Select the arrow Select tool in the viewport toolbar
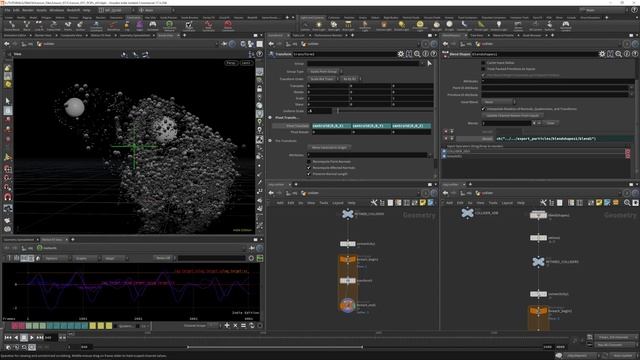 click(7, 101)
